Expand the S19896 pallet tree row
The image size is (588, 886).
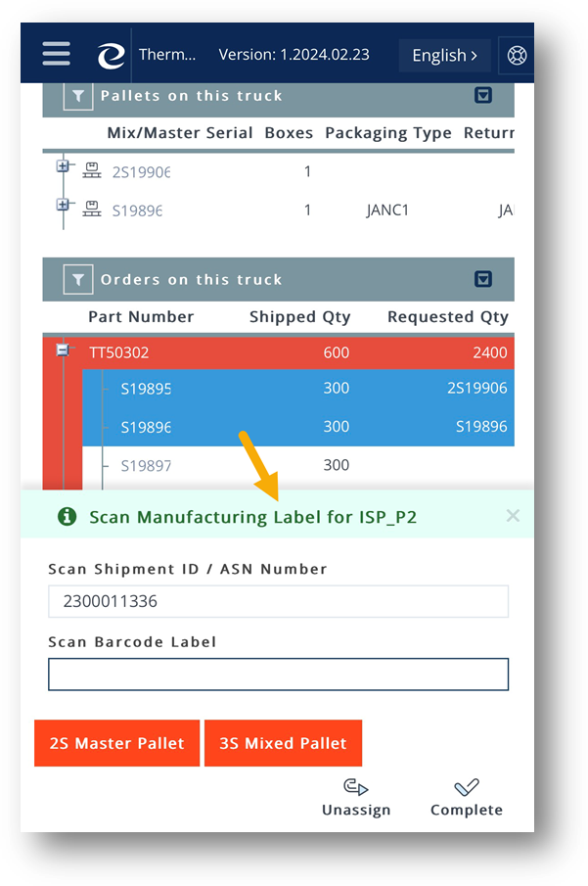pos(64,205)
